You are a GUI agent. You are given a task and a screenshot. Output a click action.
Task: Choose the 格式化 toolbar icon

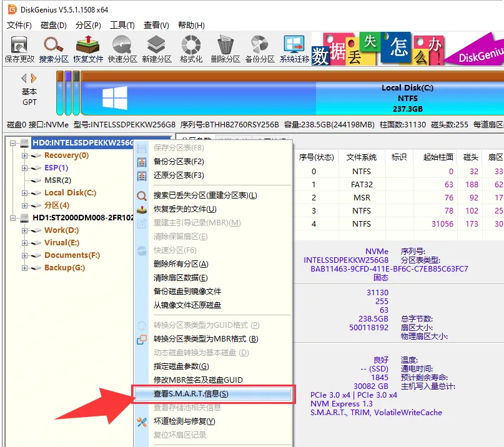tap(191, 49)
